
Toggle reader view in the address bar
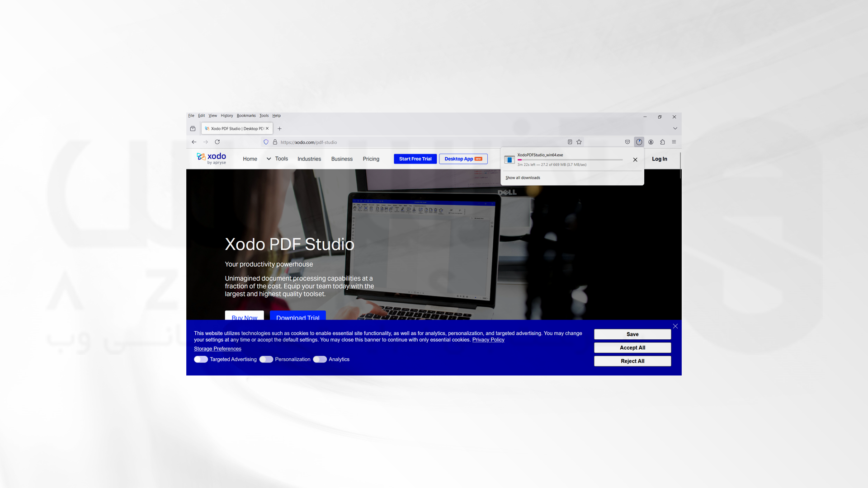coord(570,142)
